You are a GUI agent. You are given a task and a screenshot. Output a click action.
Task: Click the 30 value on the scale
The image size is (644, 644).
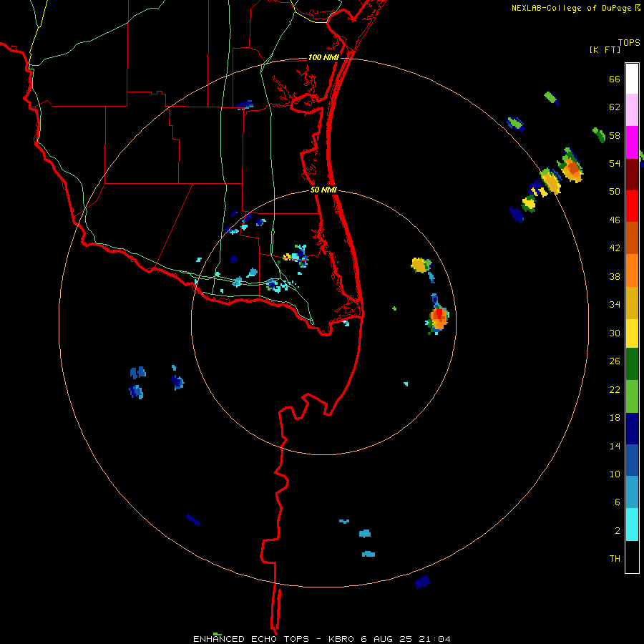pos(615,333)
